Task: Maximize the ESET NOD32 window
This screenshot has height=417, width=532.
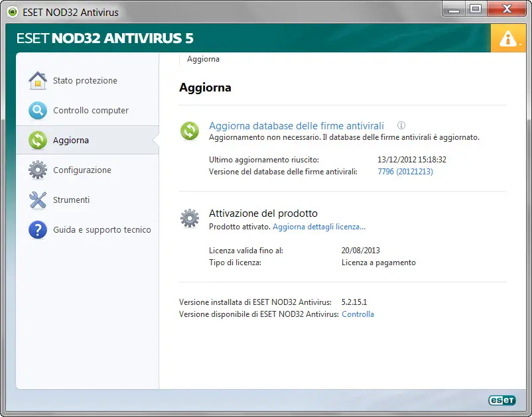Action: coord(476,9)
